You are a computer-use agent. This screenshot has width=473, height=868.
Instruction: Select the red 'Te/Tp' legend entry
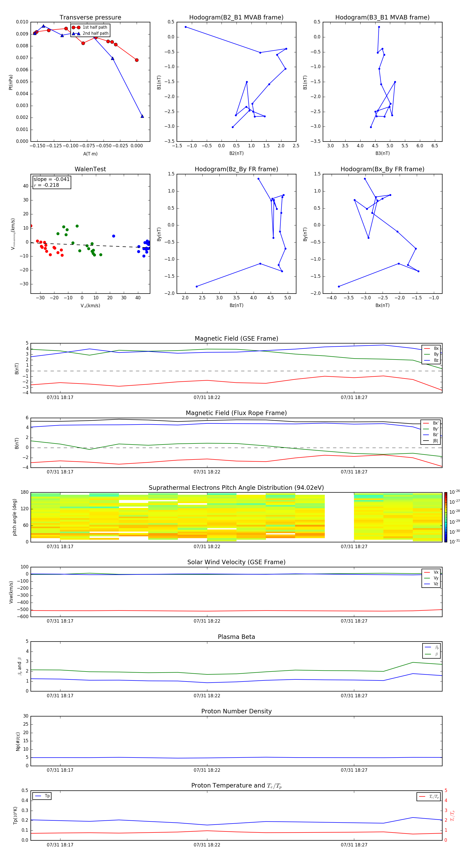429,796
